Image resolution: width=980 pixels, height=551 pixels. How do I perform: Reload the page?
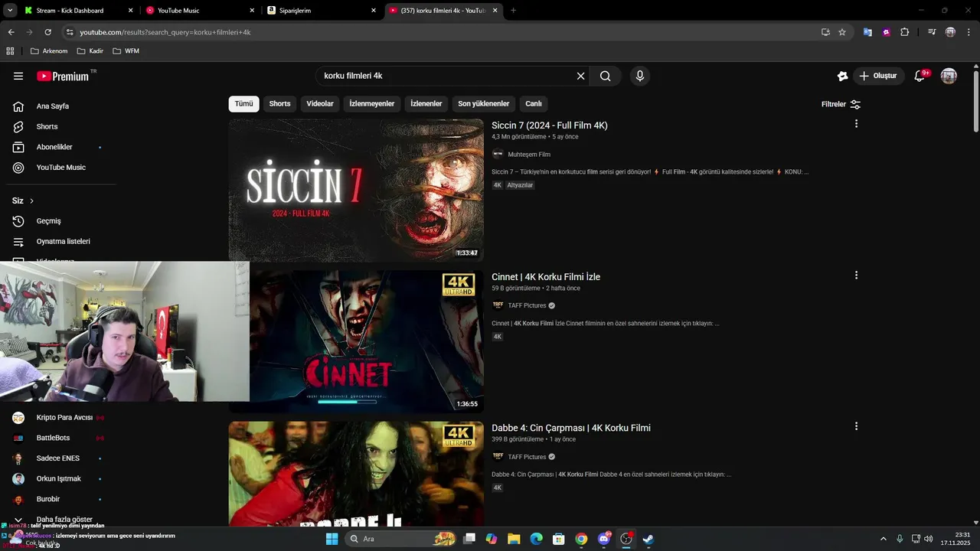tap(47, 32)
